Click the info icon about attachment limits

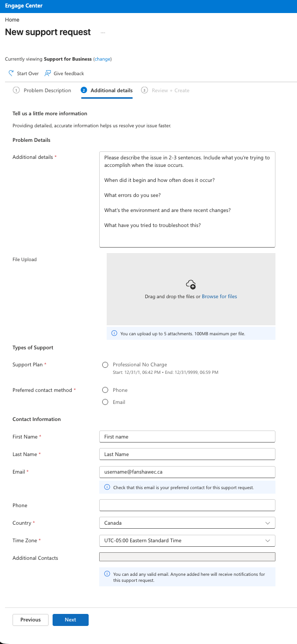pyautogui.click(x=114, y=333)
